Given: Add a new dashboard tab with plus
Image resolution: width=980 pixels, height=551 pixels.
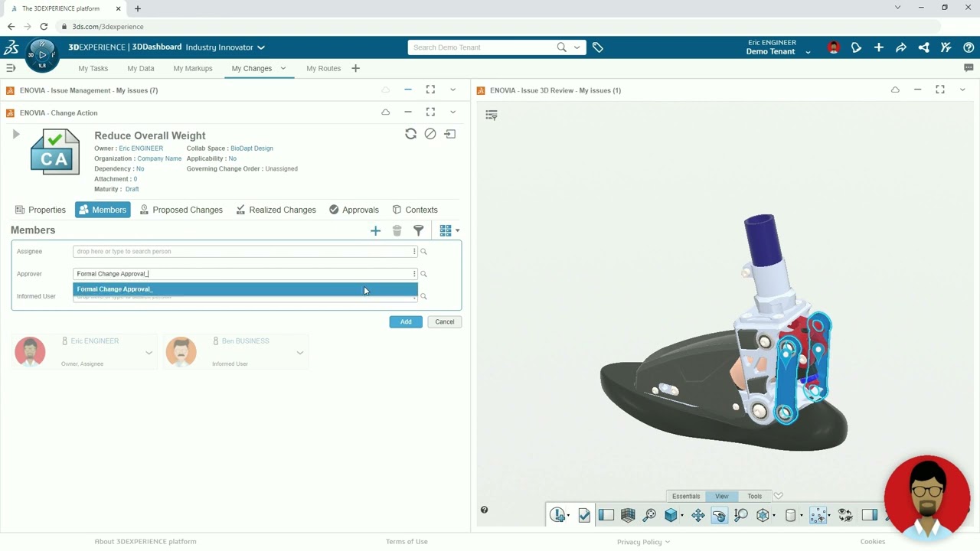Looking at the screenshot, I should coord(355,68).
